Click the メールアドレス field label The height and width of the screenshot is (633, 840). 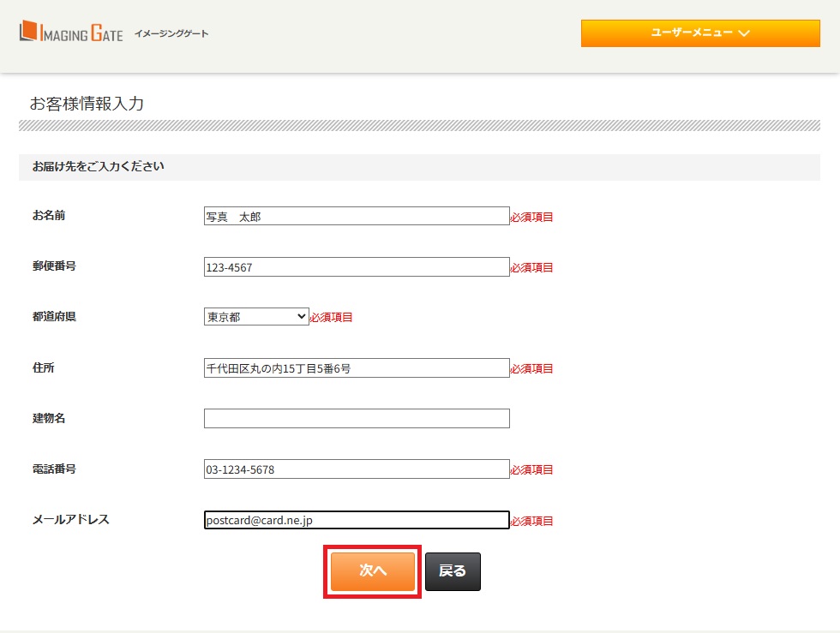(x=70, y=520)
